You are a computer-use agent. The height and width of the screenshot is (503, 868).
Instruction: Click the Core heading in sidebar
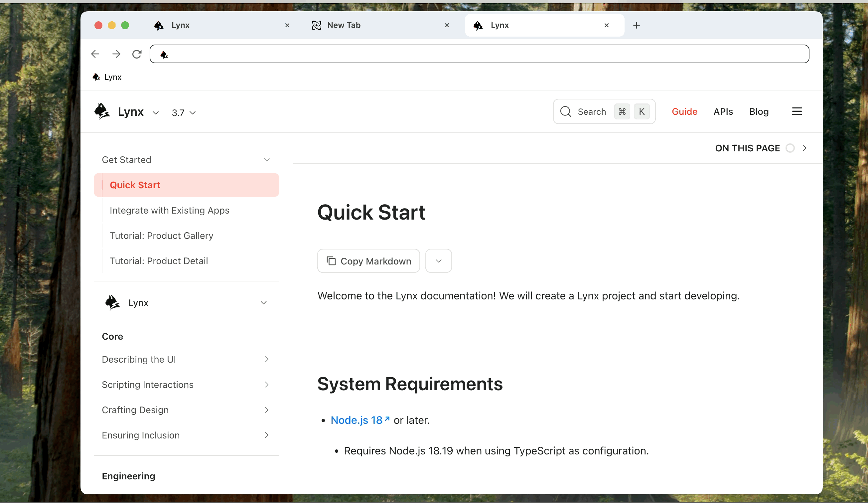point(112,337)
